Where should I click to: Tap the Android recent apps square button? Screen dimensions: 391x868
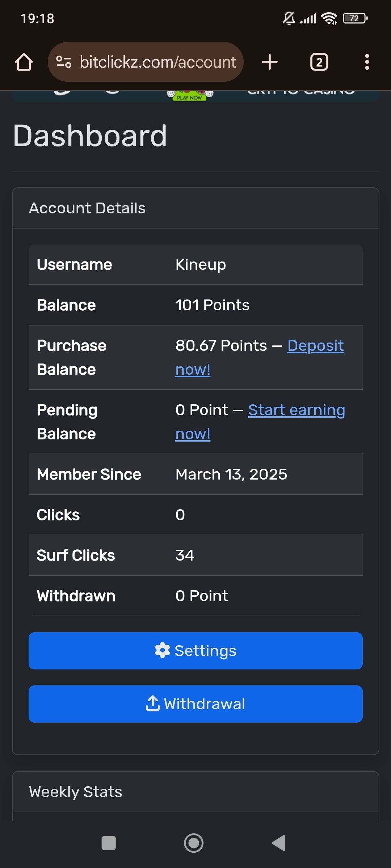coord(109,843)
